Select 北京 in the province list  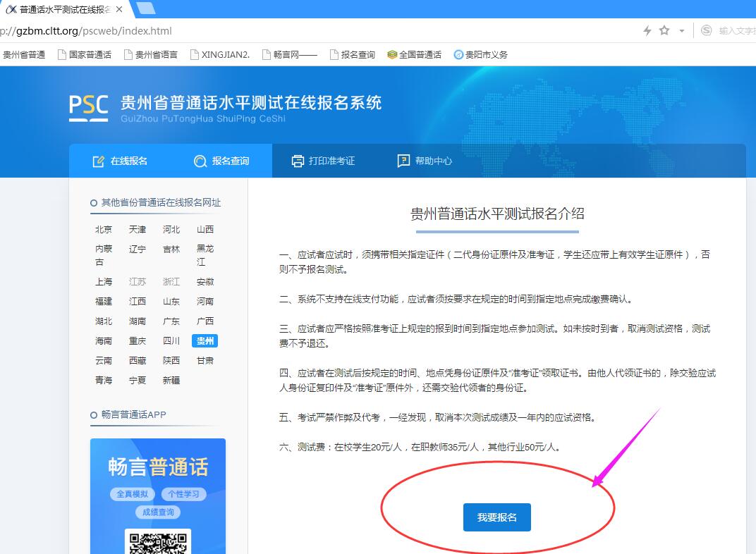[104, 229]
